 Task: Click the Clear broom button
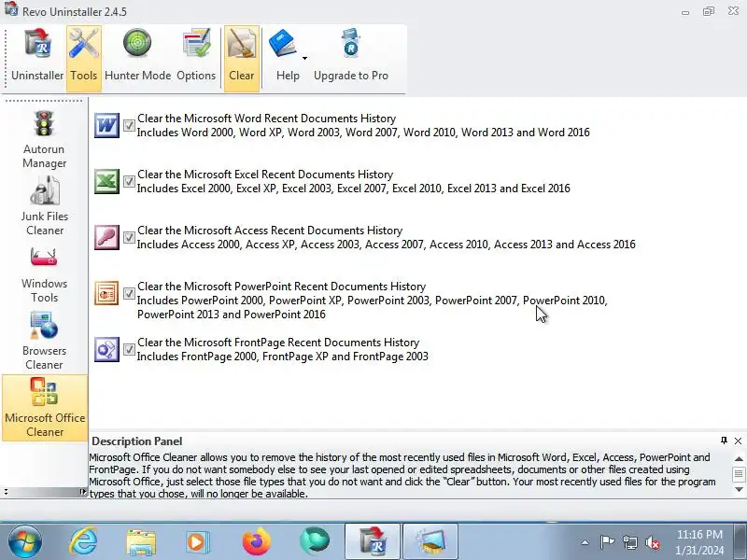[x=242, y=57]
